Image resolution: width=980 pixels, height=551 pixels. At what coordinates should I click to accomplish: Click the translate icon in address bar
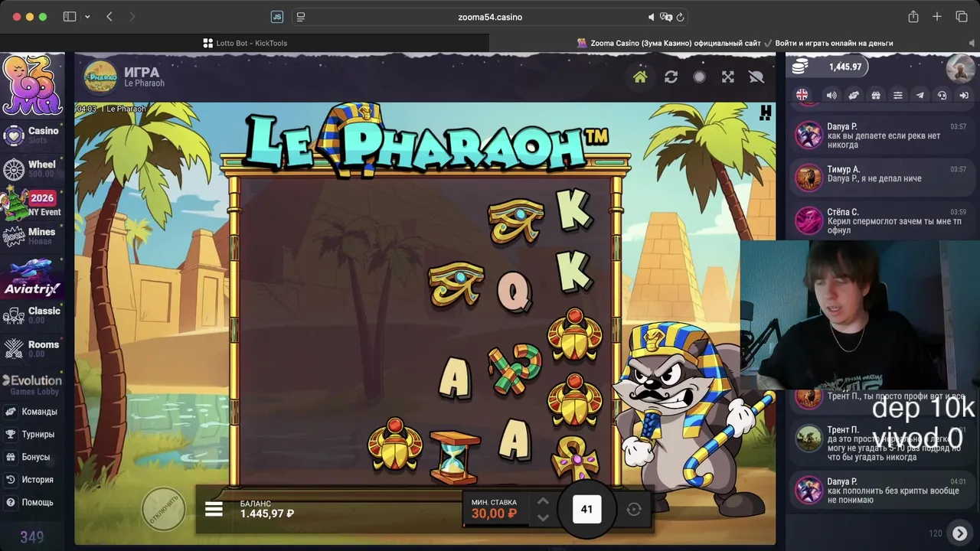click(666, 17)
